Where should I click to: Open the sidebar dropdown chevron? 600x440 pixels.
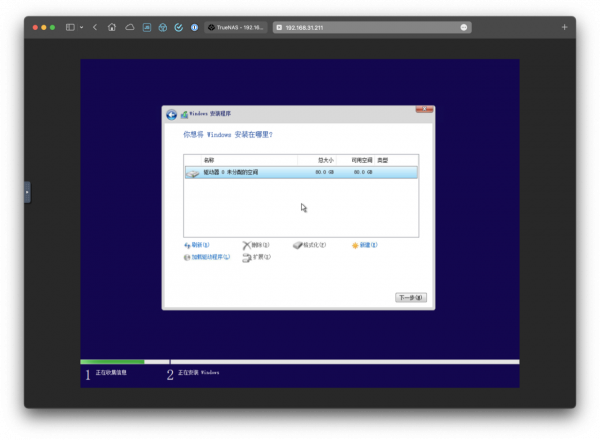tap(82, 27)
